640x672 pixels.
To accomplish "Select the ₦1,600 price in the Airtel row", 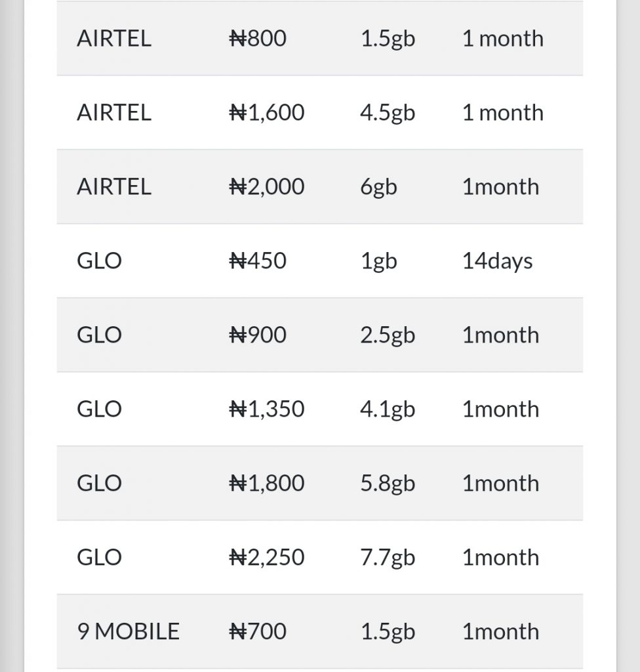I will coord(267,113).
